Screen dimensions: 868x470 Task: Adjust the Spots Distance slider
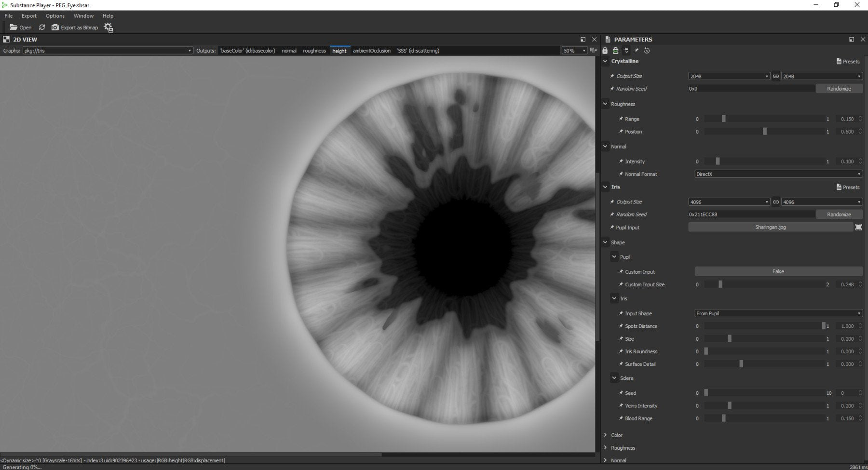[x=765, y=326]
